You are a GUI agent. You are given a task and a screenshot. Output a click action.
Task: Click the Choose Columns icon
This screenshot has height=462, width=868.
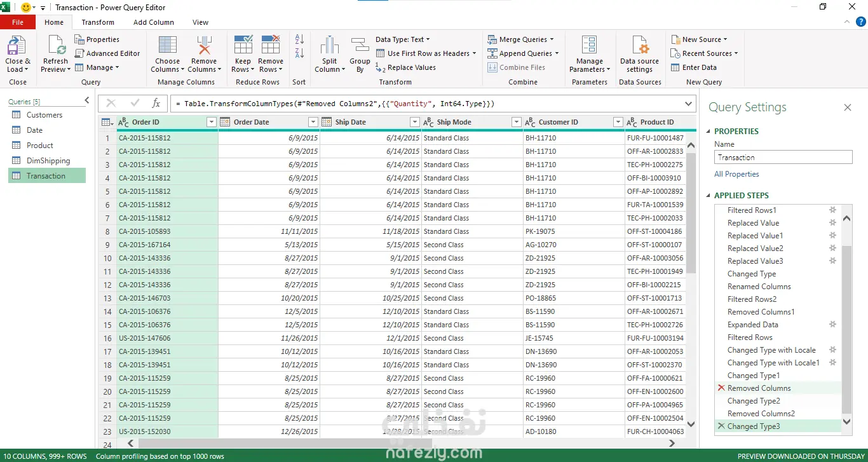click(x=167, y=47)
